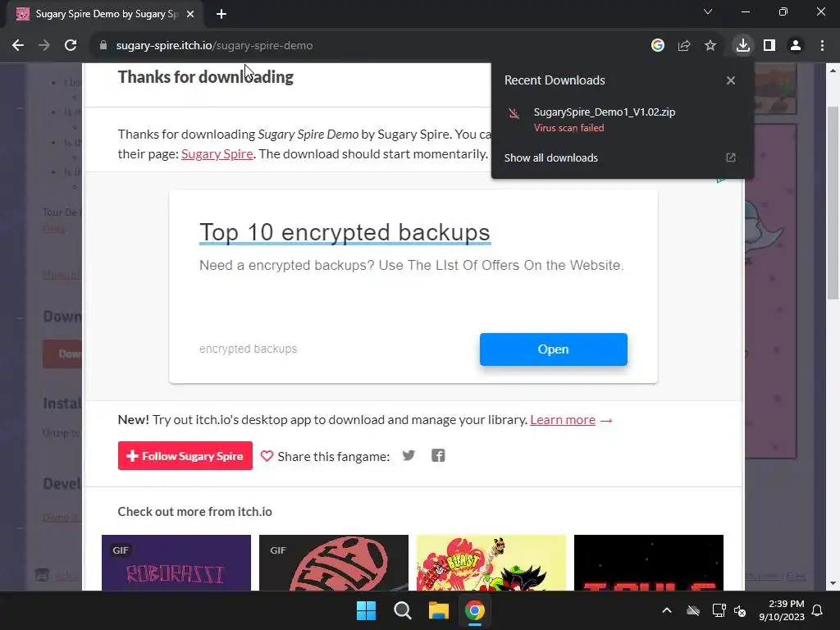Open the black background game thumbnail

click(649, 563)
